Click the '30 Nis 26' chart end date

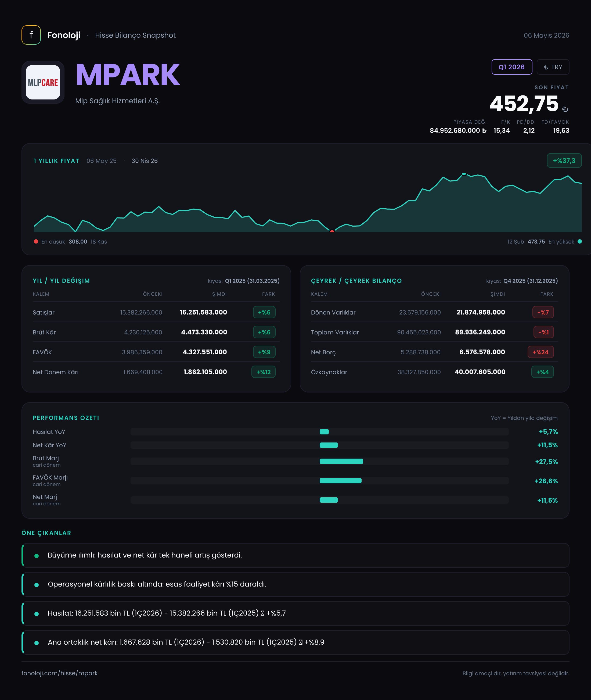coord(145,161)
